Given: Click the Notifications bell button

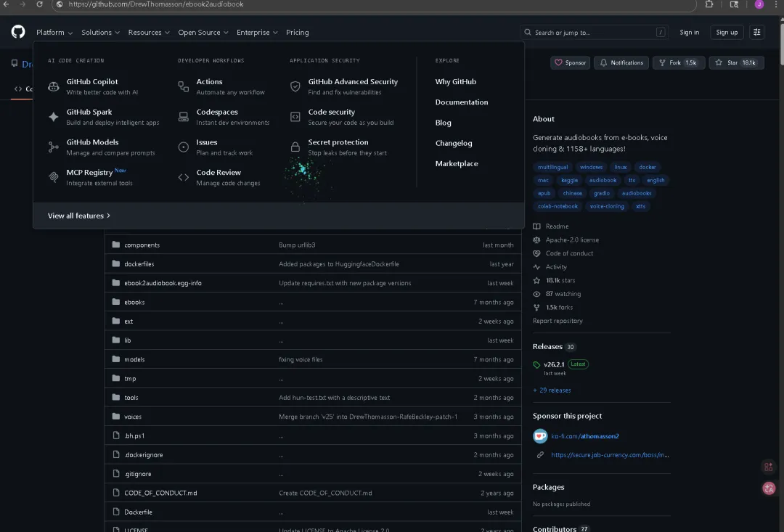Looking at the screenshot, I should tap(621, 62).
